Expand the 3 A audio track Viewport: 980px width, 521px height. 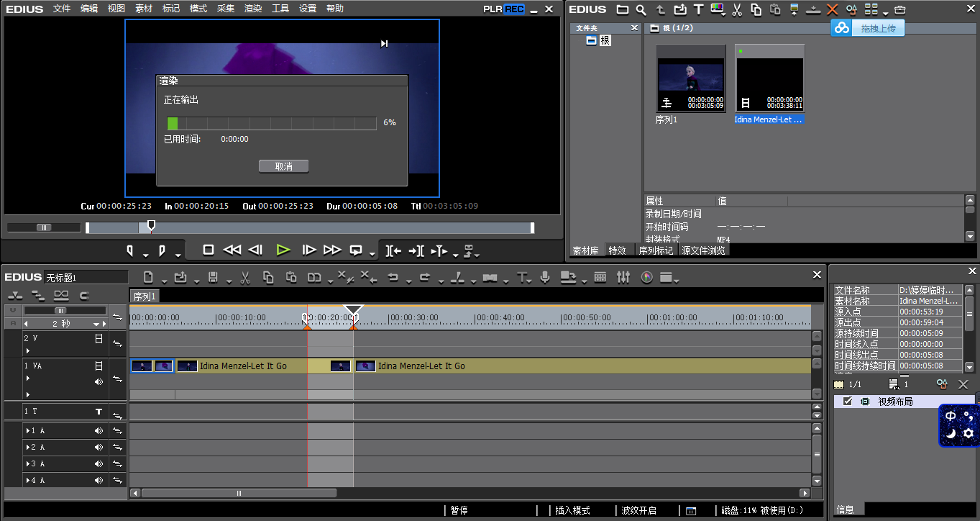click(27, 463)
